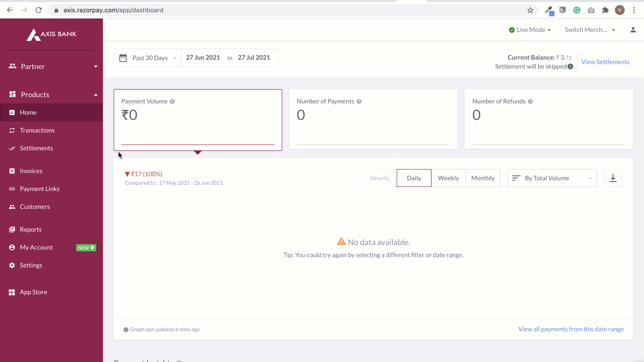This screenshot has height=362, width=644.
Task: Click the help icon beside Payment Volume
Action: pos(172,101)
